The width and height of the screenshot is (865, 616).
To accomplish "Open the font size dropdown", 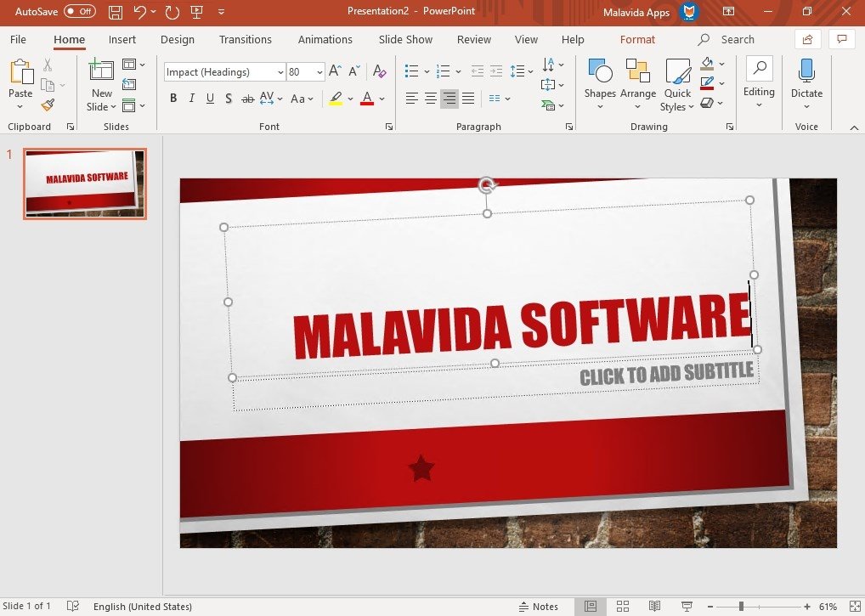I will point(319,71).
